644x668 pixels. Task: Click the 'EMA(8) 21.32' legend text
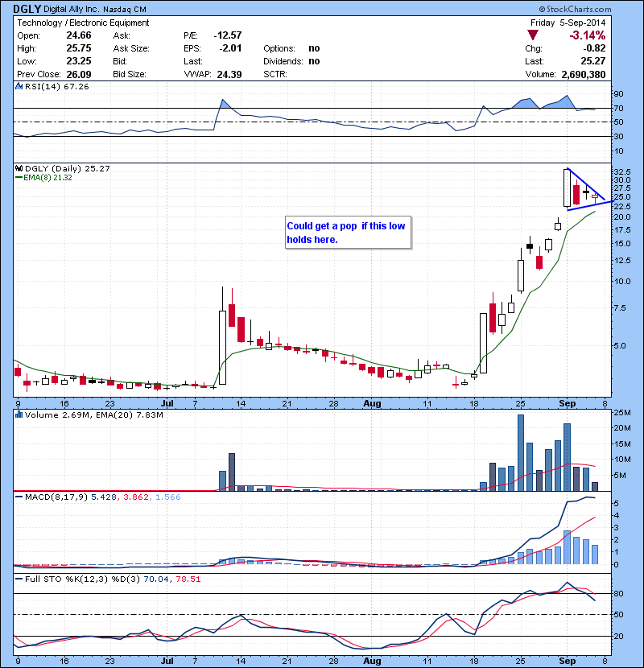point(47,178)
